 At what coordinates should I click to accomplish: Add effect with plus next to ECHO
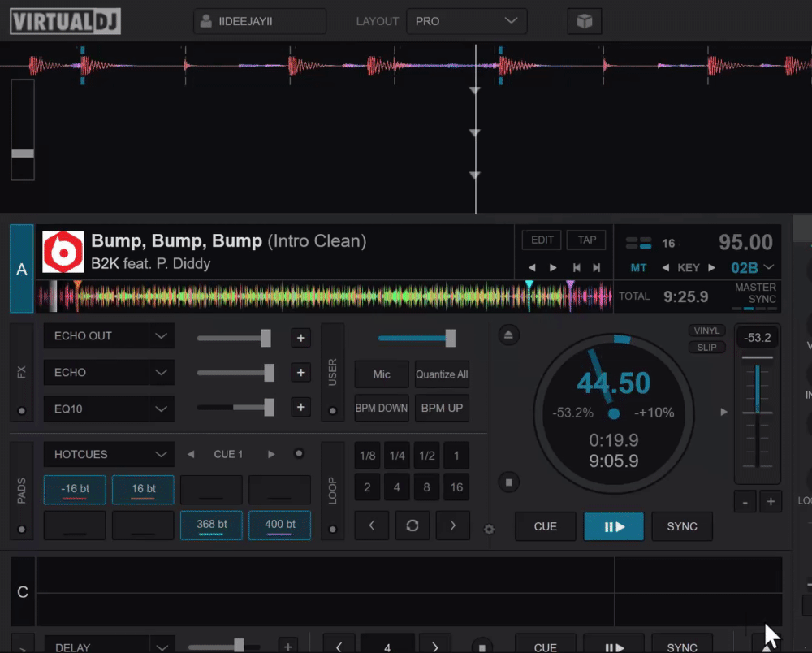301,373
